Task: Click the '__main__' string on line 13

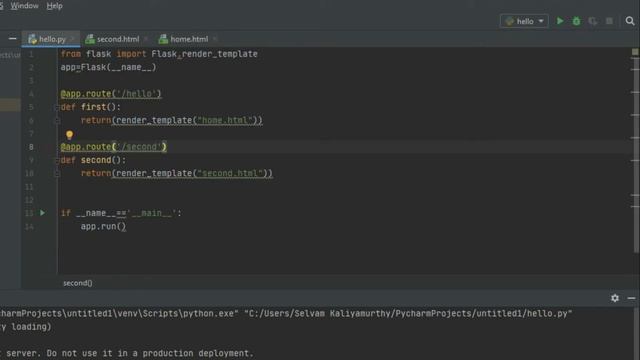Action: pyautogui.click(x=151, y=213)
